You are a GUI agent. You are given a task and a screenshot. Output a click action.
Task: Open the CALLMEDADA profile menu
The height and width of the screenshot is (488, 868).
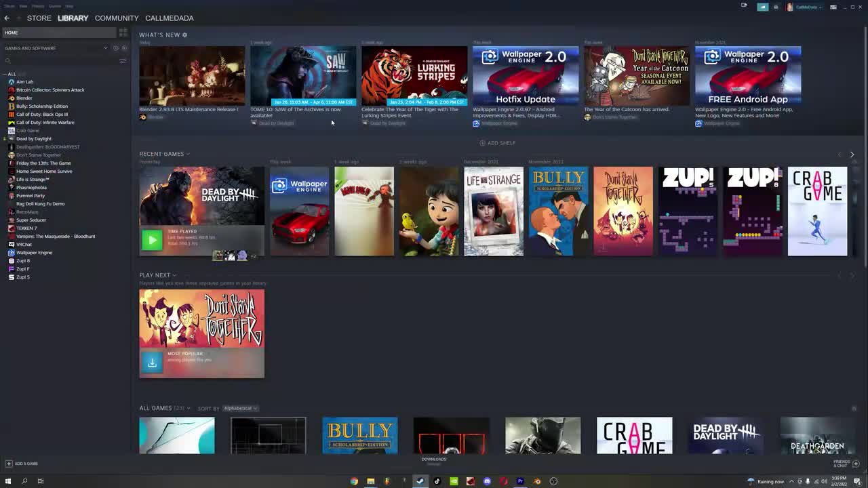(170, 18)
